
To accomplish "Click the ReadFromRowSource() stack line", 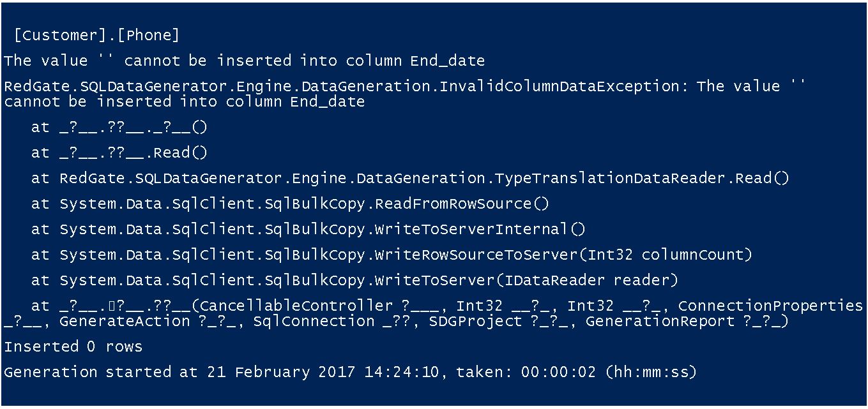I will point(290,204).
